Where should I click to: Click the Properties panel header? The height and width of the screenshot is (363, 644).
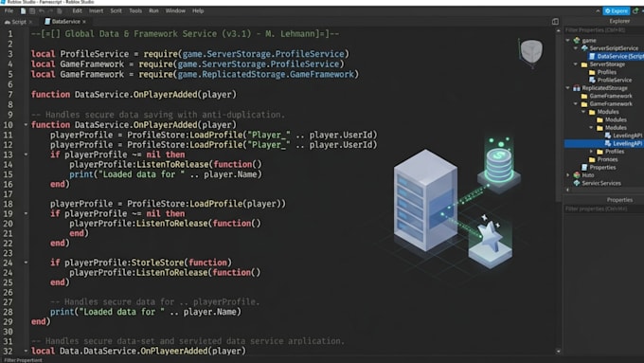[619, 200]
